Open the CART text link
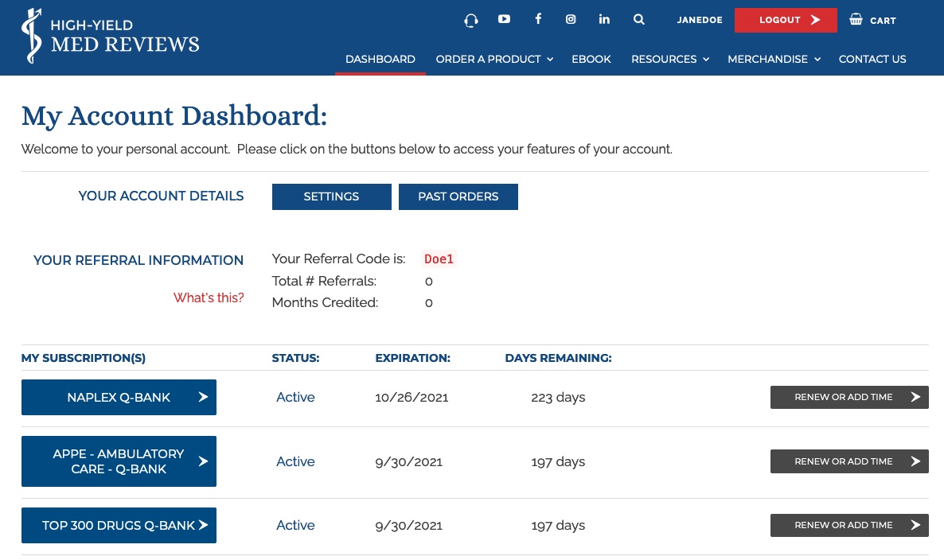 (883, 21)
